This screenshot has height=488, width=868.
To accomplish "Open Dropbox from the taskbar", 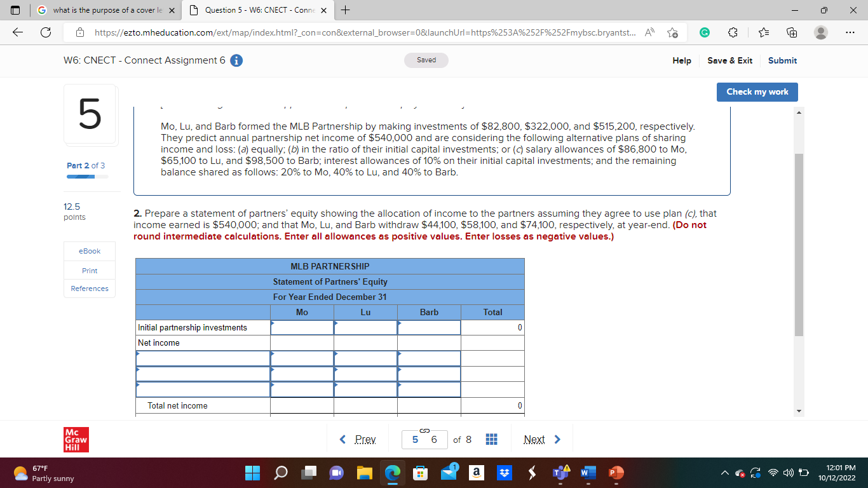I will click(x=504, y=473).
